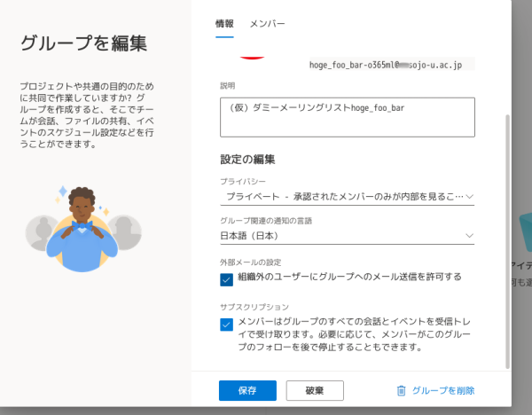Click the chevron on the privacy selector

469,195
